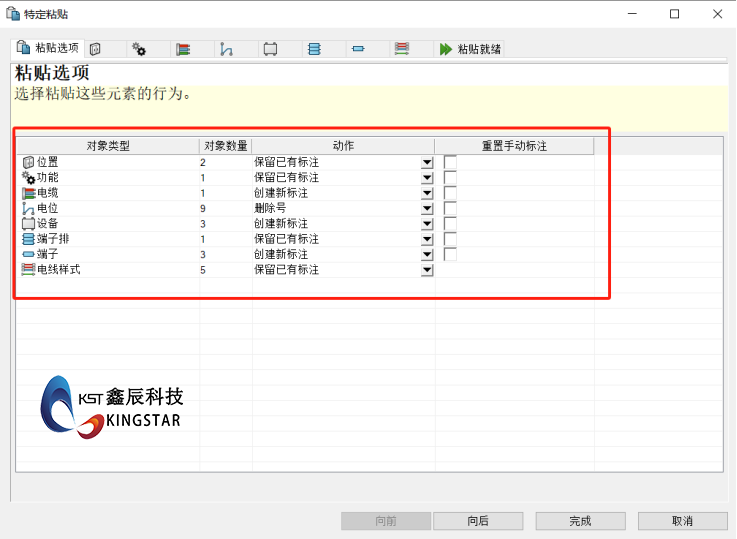
Task: Open the 功能 (function) gears icon tab
Action: (x=139, y=49)
